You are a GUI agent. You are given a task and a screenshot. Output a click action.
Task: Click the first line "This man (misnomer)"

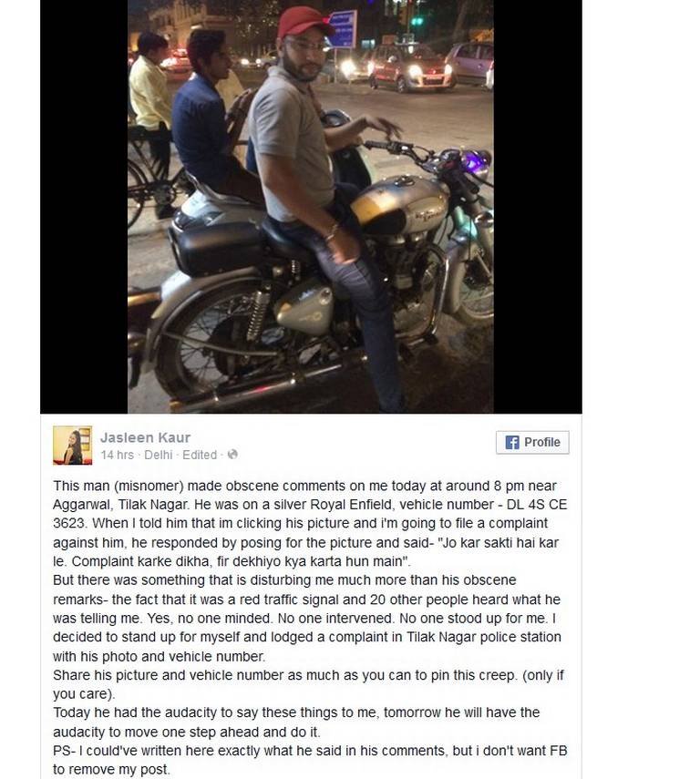[x=304, y=486]
